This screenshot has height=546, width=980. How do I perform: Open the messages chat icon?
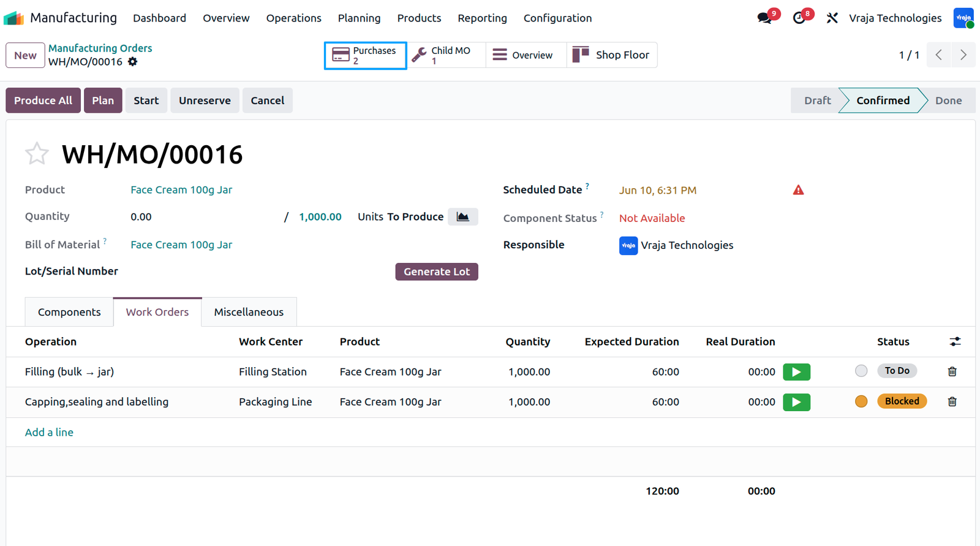tap(764, 18)
